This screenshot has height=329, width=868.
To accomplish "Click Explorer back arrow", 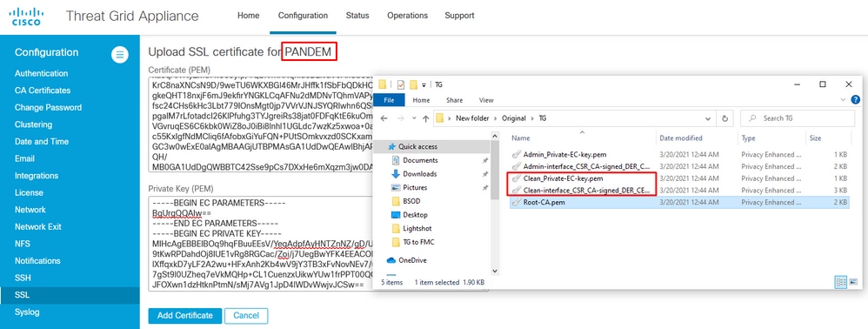I will point(384,118).
